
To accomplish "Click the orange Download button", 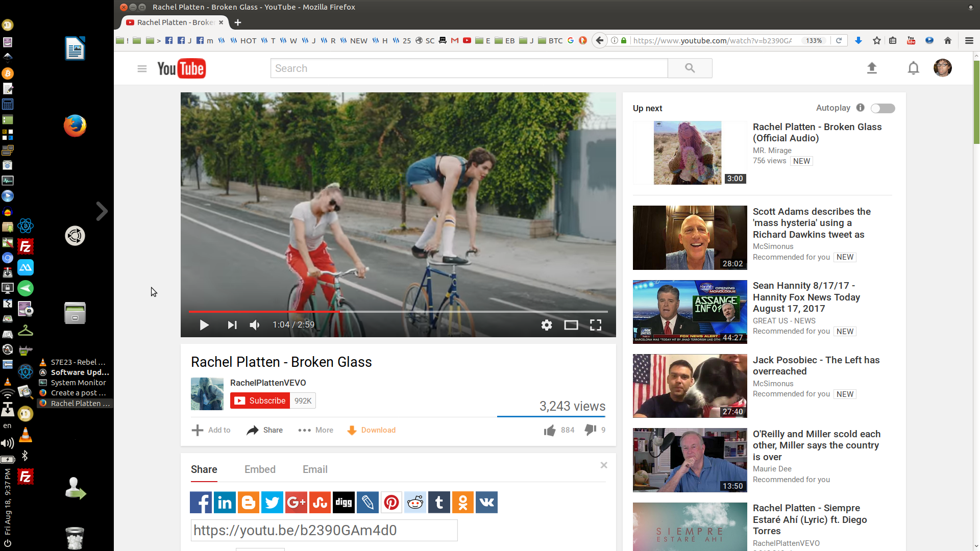I will pos(372,430).
